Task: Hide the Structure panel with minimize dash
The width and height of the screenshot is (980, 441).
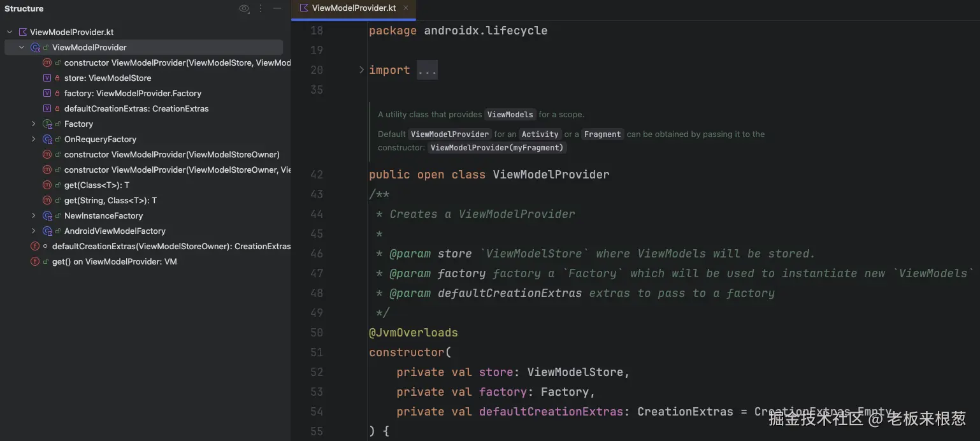Action: 277,9
